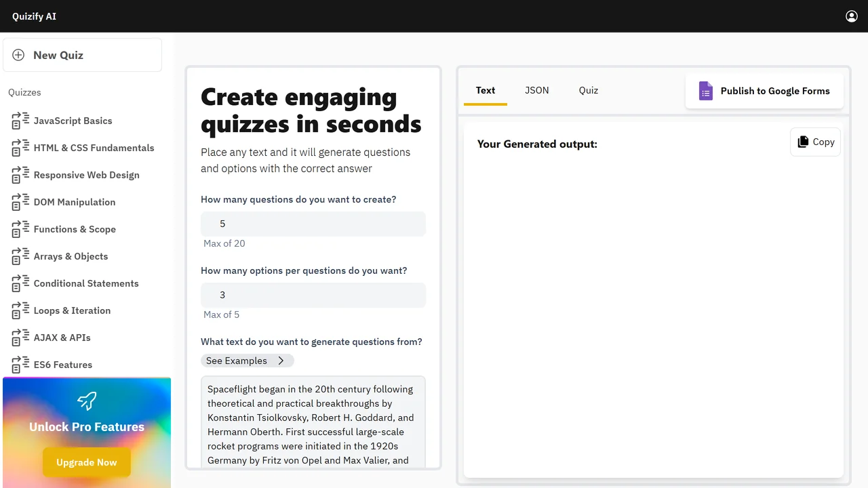Click 'Your Generated output:' heading

coord(537,144)
